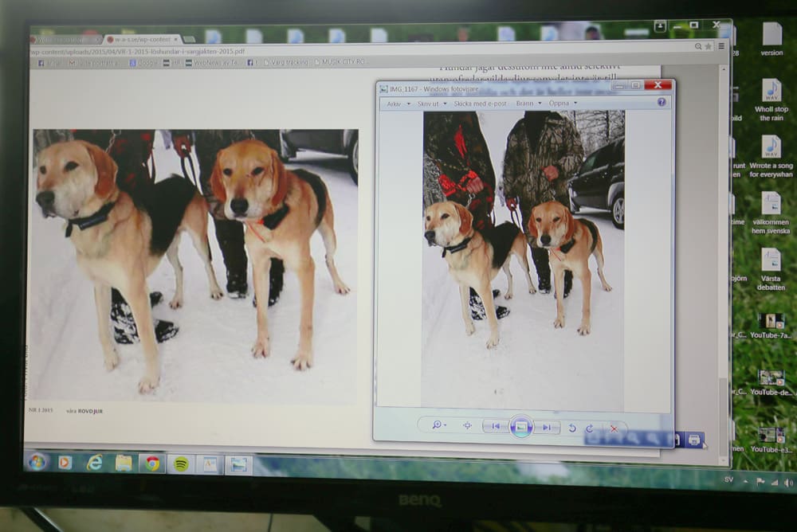This screenshot has height=532, width=797.
Task: Select the 'YouTube-e3...' video file on desktop
Action: 771,440
